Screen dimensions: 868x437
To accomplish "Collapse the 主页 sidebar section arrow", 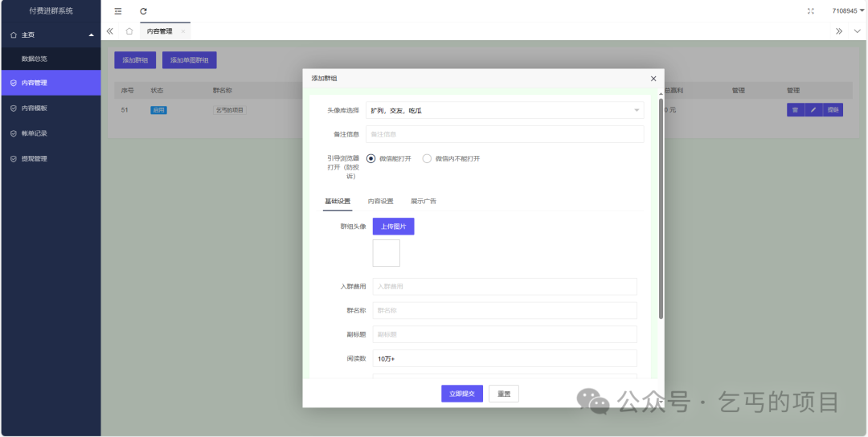I will click(92, 35).
